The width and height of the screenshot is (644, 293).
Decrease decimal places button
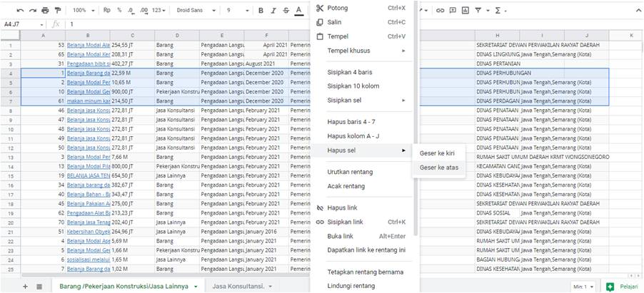point(131,10)
